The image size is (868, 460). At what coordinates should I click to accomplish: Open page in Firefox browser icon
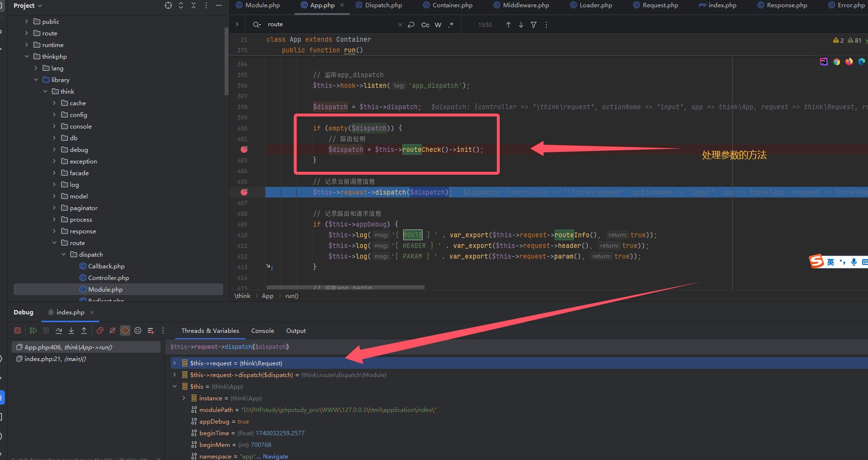tap(849, 62)
